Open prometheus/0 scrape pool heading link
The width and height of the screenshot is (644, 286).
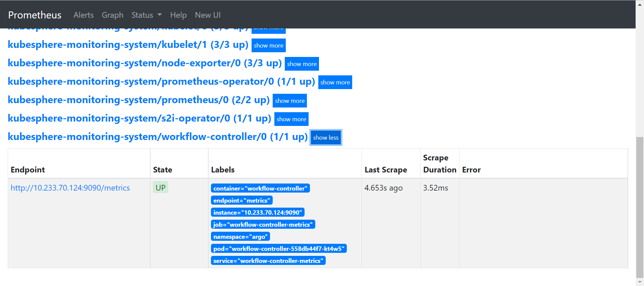pyautogui.click(x=139, y=100)
